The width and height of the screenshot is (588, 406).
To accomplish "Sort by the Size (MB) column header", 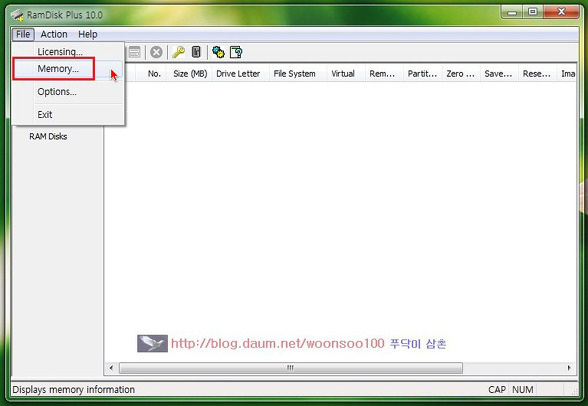I will 190,74.
